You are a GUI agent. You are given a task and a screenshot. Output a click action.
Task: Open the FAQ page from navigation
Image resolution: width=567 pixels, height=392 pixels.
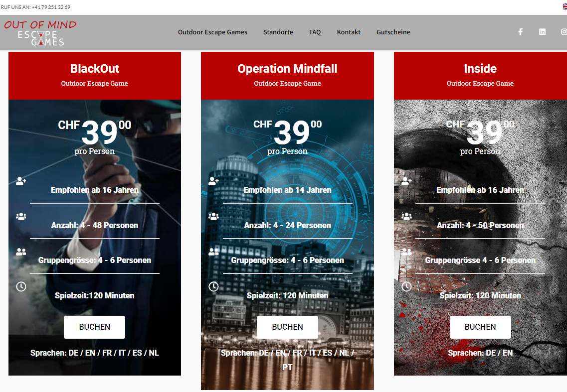coord(315,32)
